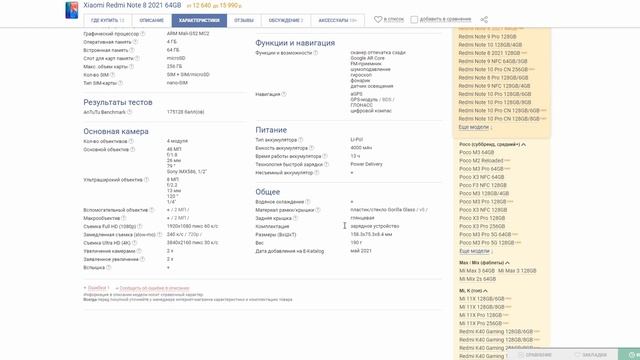640x360 pixels.
Task: Open help icon beside Функции и возможности
Action: point(316,53)
